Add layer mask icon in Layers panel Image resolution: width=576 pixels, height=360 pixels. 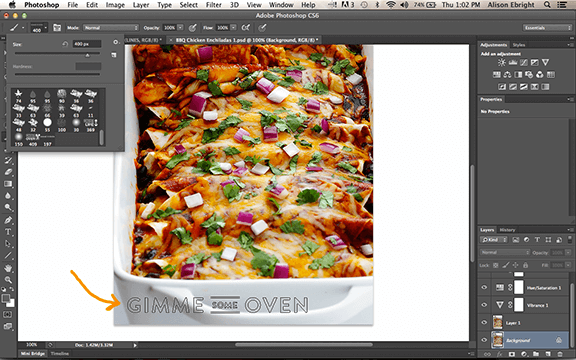512,354
